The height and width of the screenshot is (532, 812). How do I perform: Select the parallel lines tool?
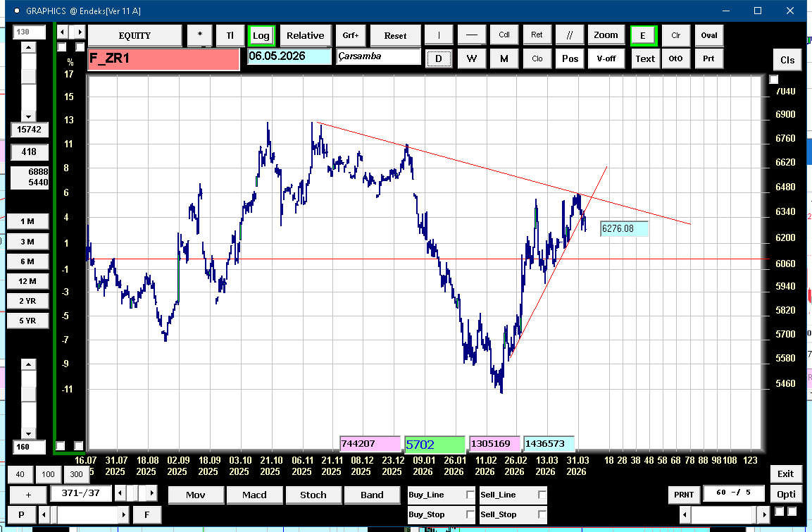pos(570,35)
